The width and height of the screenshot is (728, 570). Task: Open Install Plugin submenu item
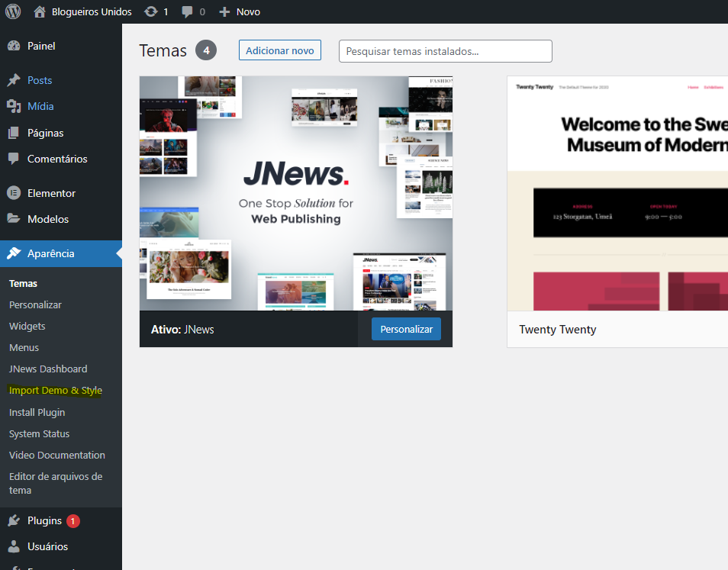[x=37, y=412]
